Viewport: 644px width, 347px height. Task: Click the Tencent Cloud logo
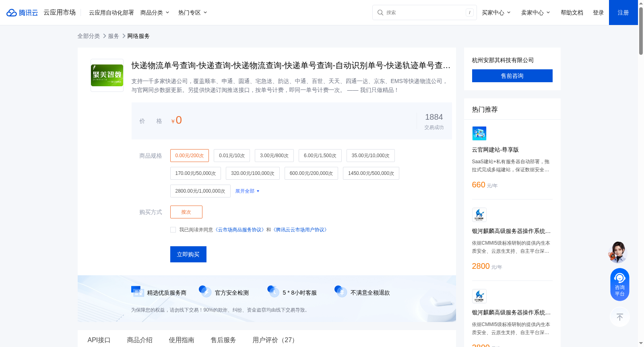(22, 12)
